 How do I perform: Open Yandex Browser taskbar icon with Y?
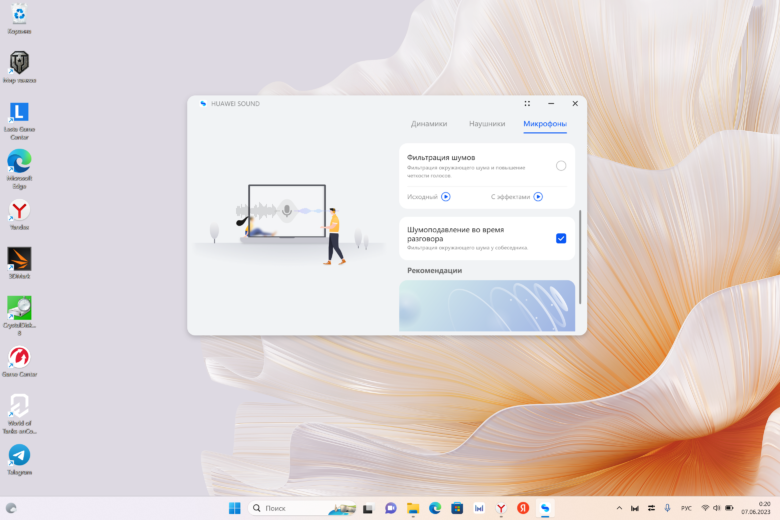(x=501, y=508)
